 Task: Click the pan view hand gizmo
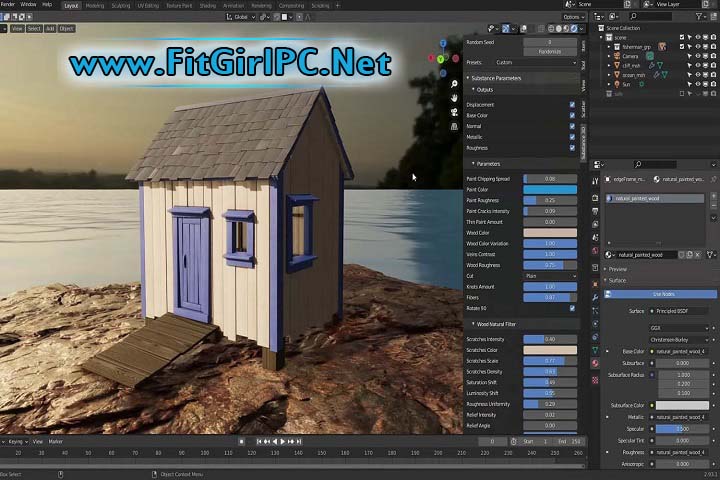454,98
